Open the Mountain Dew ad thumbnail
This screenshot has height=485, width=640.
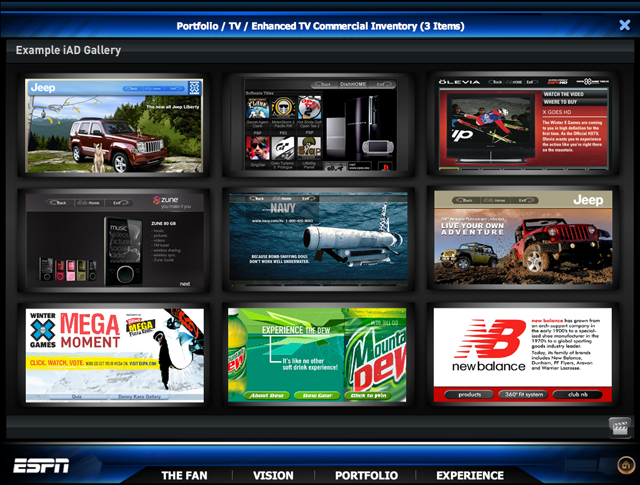317,355
